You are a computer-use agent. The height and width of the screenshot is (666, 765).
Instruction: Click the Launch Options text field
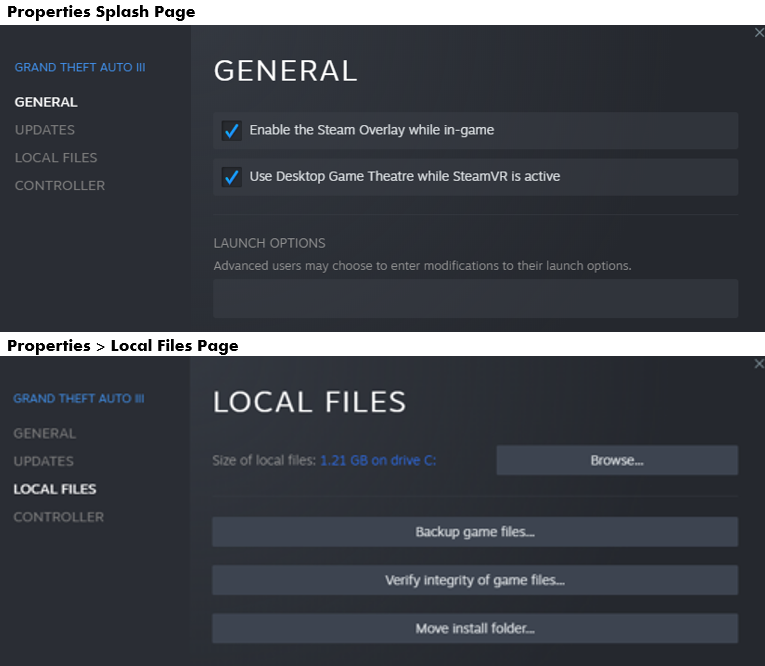(475, 298)
